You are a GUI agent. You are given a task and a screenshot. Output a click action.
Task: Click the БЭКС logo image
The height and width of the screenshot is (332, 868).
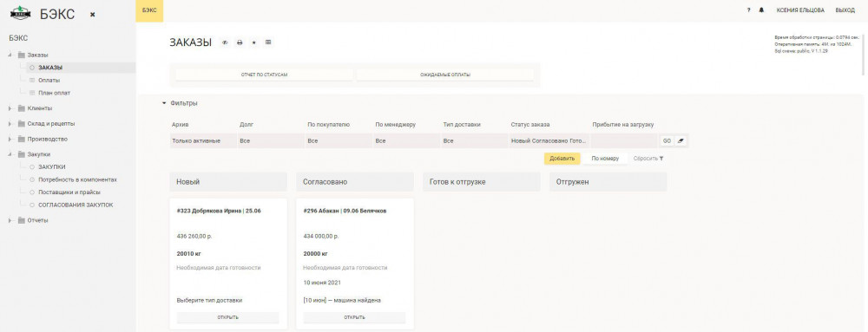(x=21, y=13)
